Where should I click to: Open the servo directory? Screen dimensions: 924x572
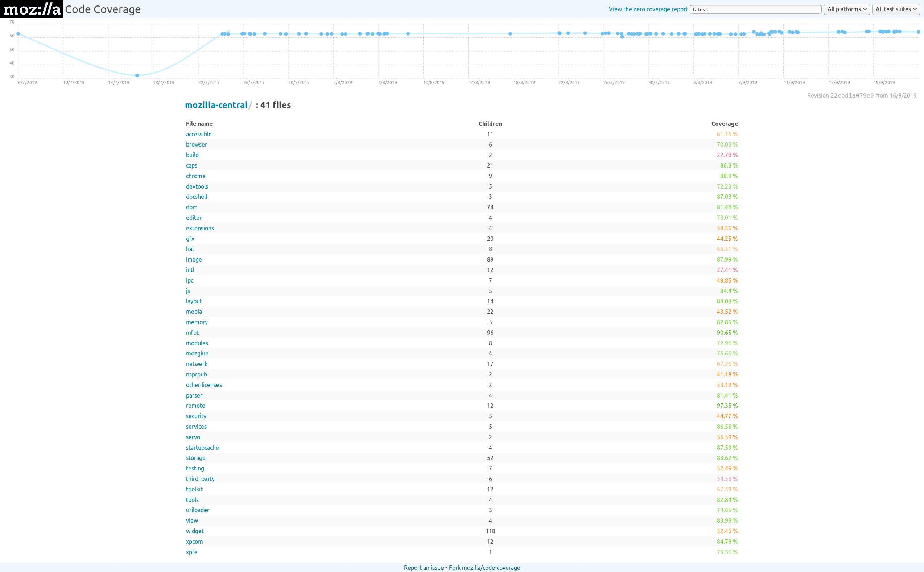193,437
